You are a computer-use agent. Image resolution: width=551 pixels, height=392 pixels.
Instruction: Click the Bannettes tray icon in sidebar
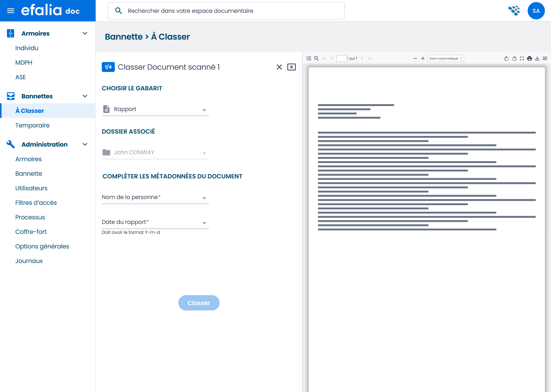click(x=11, y=96)
